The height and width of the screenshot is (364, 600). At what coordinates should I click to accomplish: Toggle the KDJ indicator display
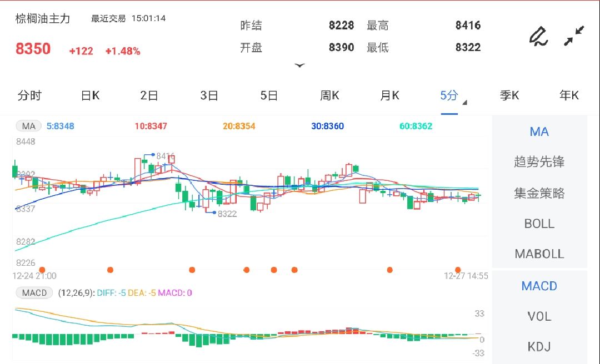coord(539,346)
